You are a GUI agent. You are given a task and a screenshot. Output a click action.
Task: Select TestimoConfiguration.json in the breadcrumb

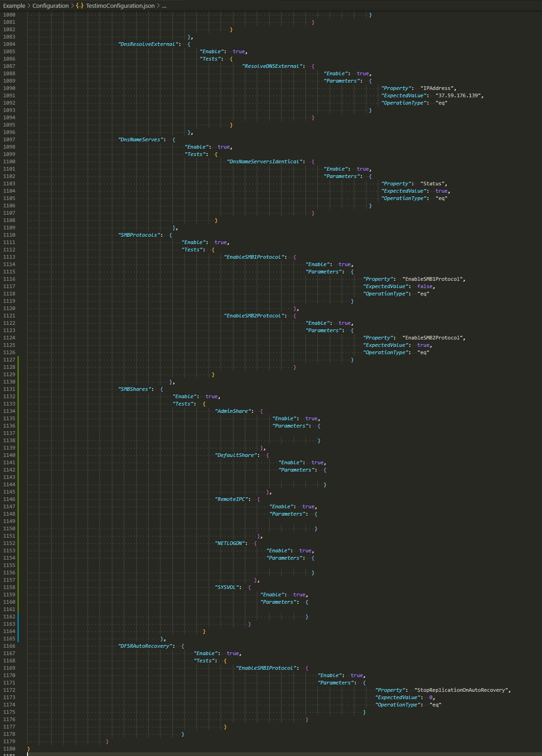pos(120,6)
